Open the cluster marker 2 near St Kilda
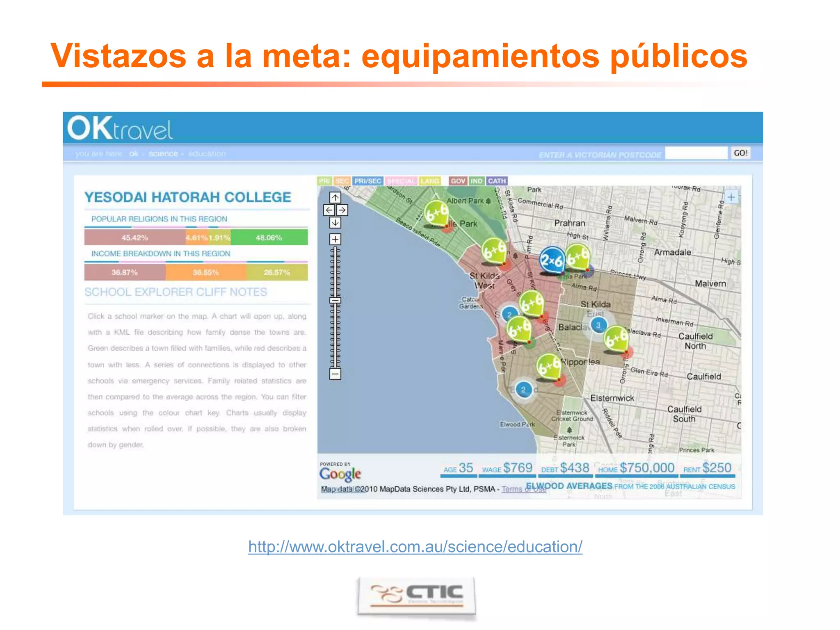This screenshot has width=840, height=630. coord(509,315)
